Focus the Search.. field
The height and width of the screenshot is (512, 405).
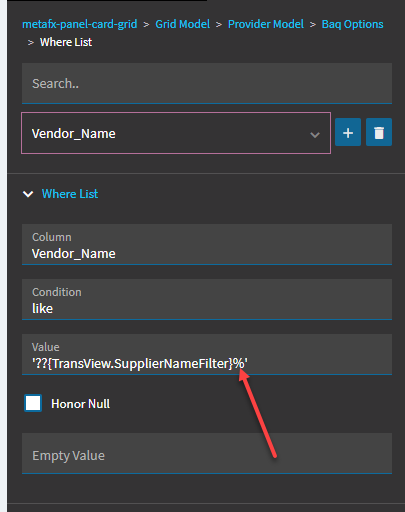pos(207,83)
